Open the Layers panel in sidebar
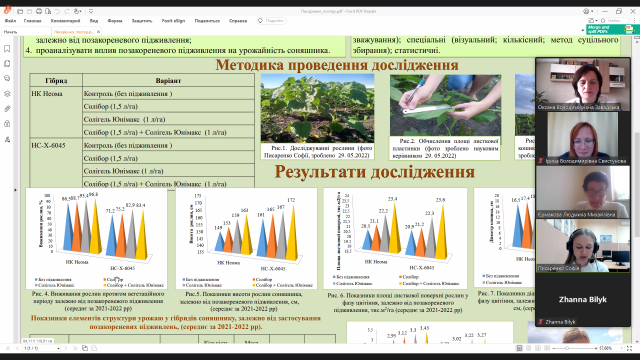 pos(7,94)
